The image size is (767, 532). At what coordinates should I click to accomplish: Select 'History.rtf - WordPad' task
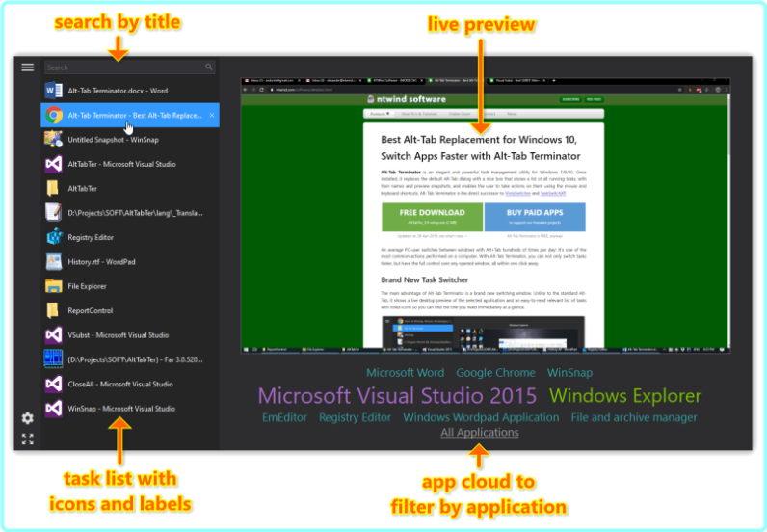point(101,262)
